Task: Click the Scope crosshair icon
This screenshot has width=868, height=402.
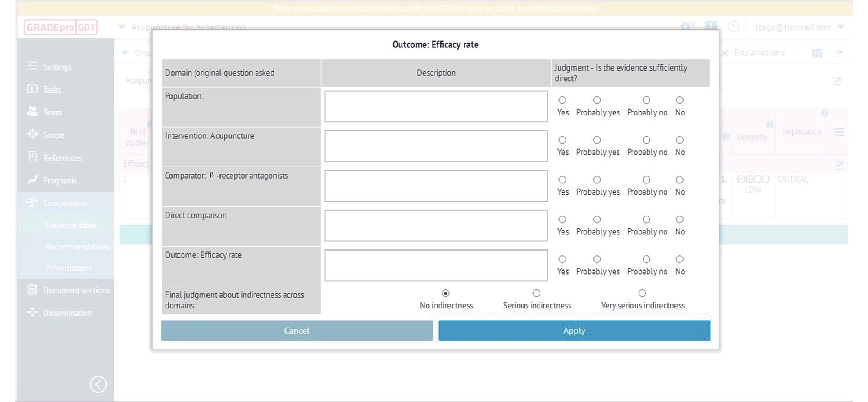Action: click(32, 134)
